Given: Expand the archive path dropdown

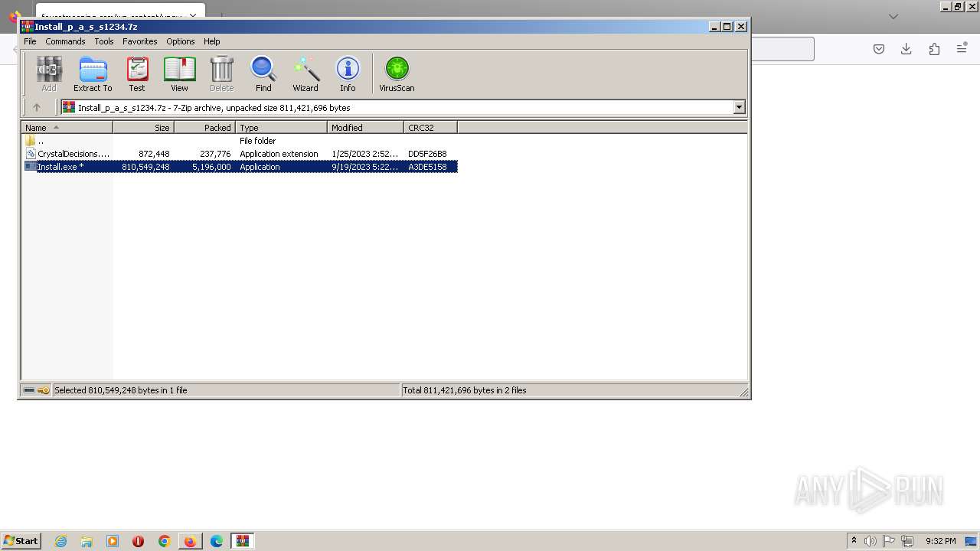Looking at the screenshot, I should 740,108.
